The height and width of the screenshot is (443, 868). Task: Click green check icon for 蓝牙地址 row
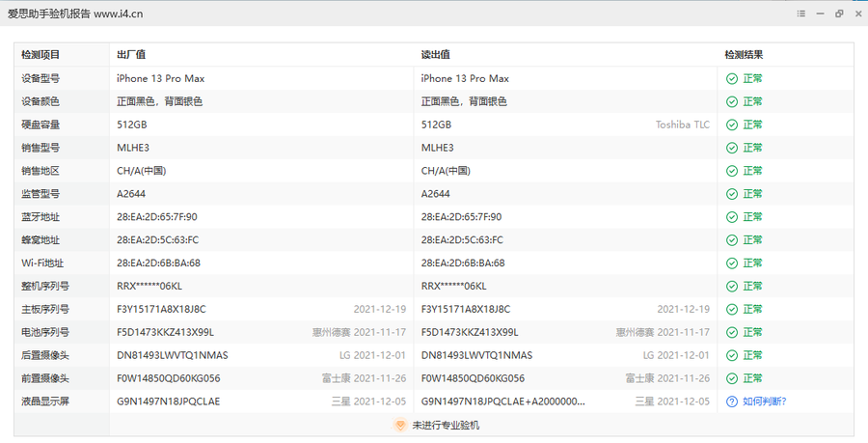(732, 217)
